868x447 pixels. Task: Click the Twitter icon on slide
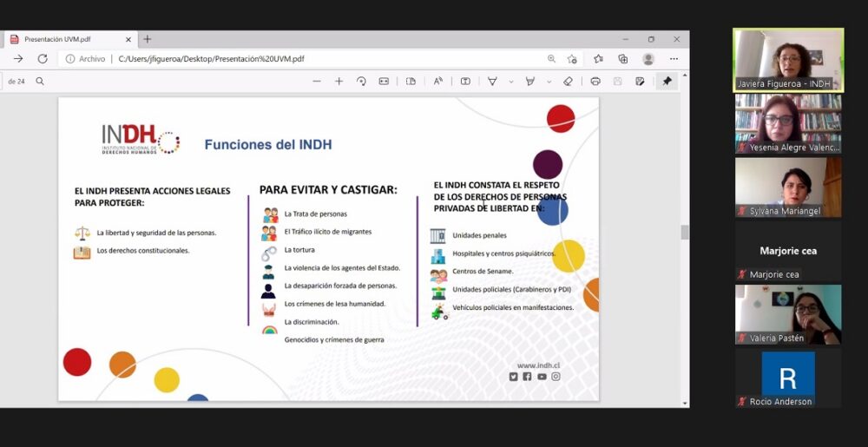tap(513, 376)
